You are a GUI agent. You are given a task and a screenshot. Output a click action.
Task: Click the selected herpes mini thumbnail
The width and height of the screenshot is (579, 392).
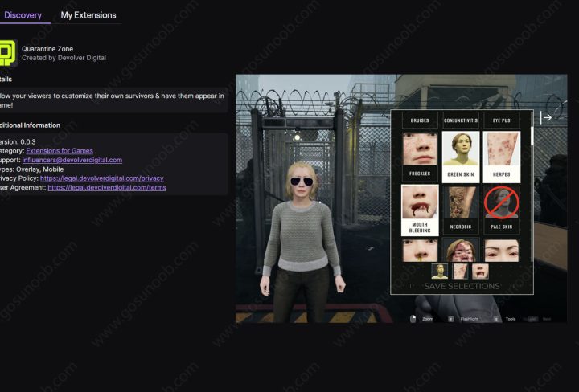(x=460, y=271)
